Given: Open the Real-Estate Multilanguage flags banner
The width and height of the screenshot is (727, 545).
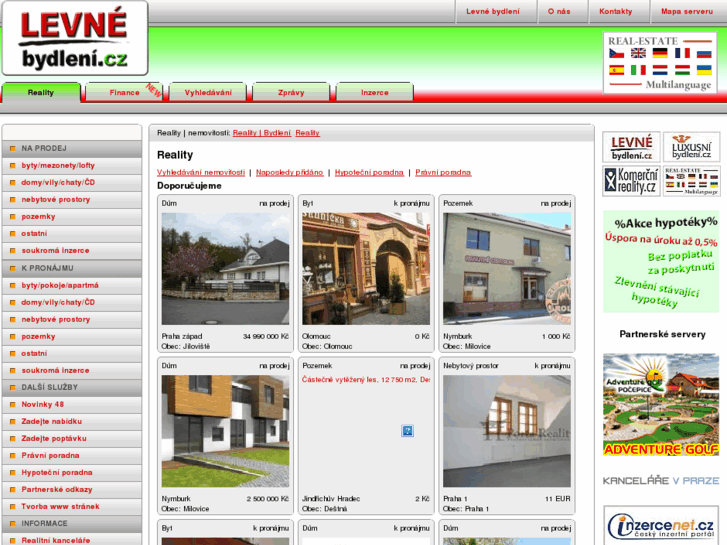Looking at the screenshot, I should pyautogui.click(x=660, y=63).
